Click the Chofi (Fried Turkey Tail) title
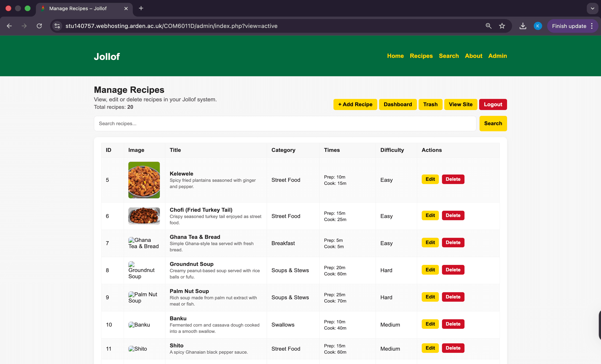This screenshot has height=364, width=601. coord(201,210)
